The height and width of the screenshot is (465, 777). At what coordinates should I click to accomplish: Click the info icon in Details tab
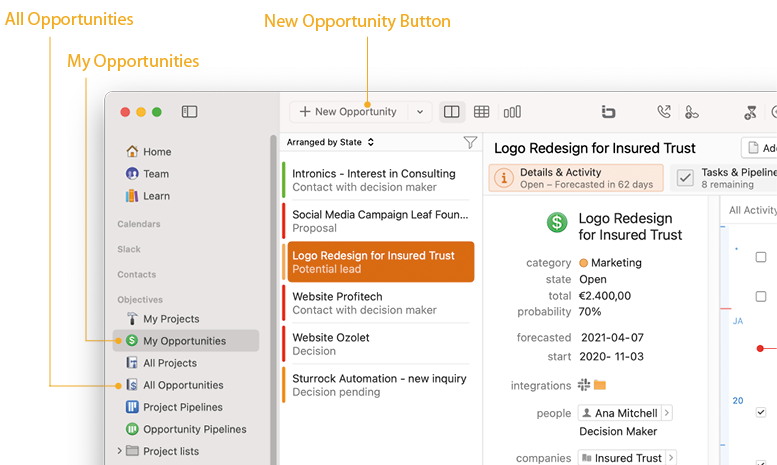tap(503, 177)
